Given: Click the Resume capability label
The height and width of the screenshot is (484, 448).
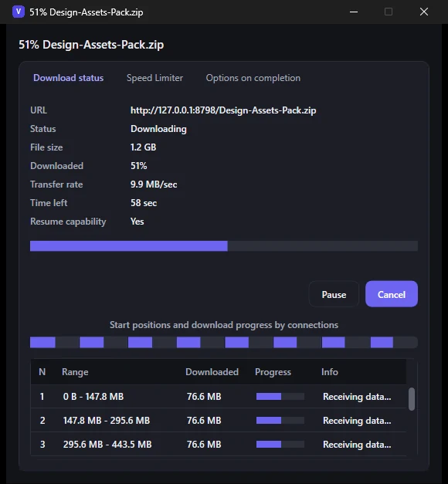Looking at the screenshot, I should coord(68,222).
